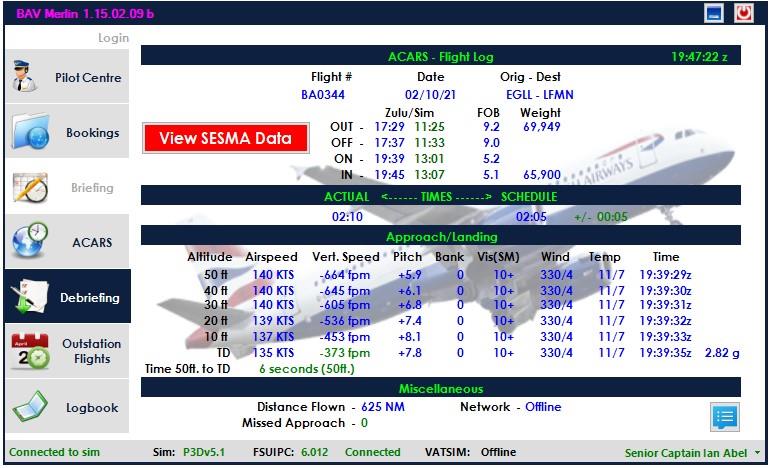Click the Bookings folder globe icon
772x468 pixels.
tap(31, 131)
